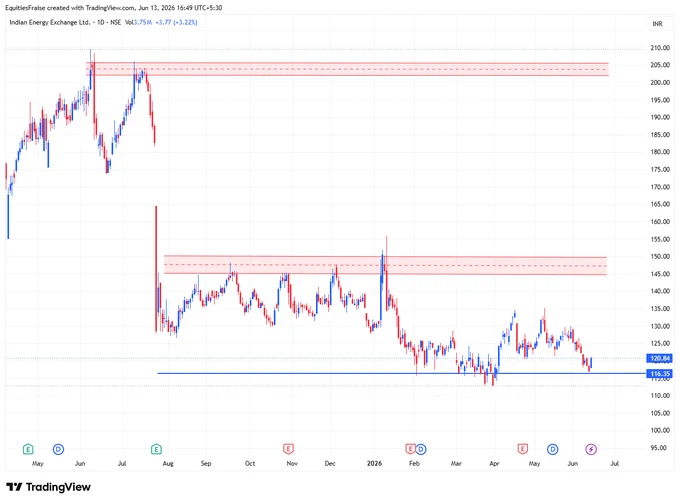This screenshot has width=680, height=503.
Task: Click the Aug label on time axis
Action: click(168, 464)
